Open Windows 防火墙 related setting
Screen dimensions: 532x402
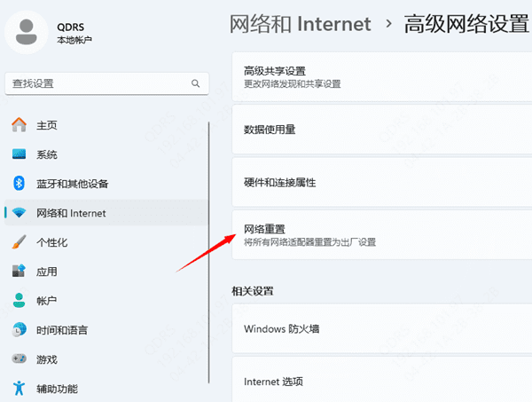pyautogui.click(x=382, y=328)
